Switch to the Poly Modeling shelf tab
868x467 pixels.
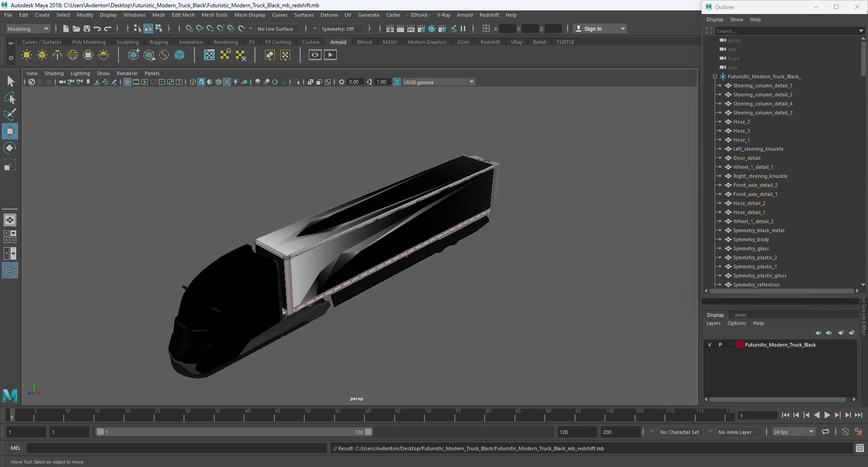click(89, 42)
